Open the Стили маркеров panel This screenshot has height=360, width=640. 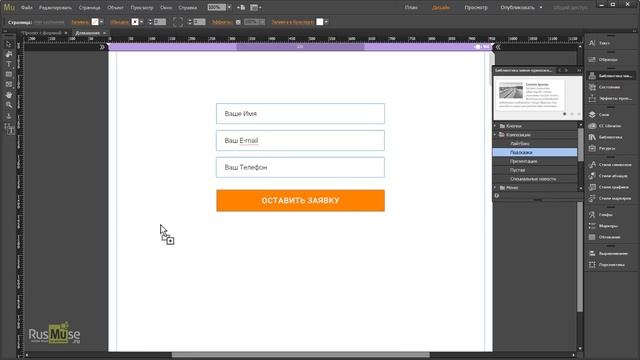611,198
